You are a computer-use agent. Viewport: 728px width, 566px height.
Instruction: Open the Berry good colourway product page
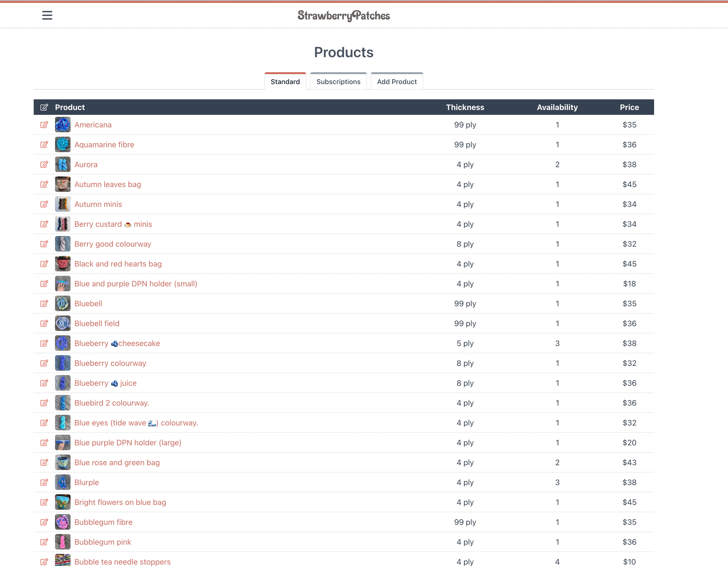pos(113,244)
